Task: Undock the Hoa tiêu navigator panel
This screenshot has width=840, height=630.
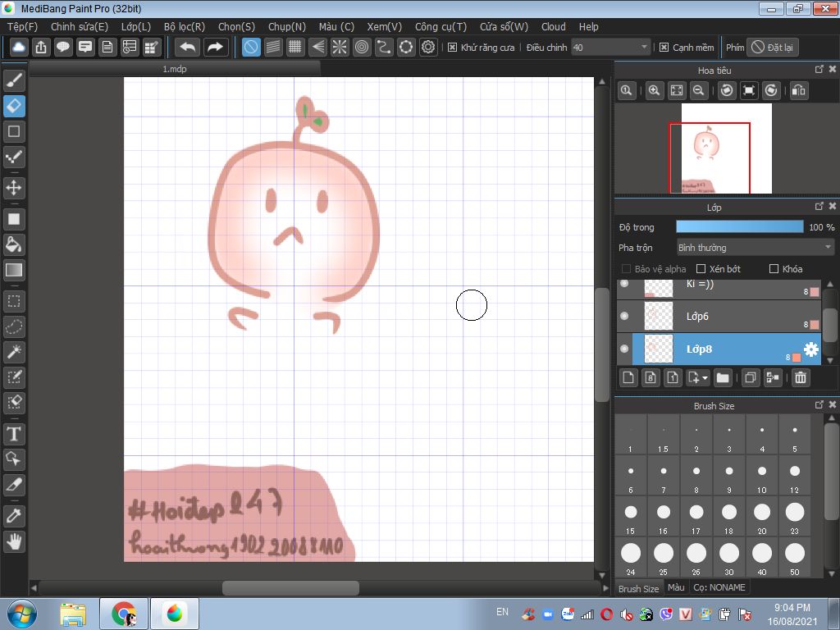Action: (819, 69)
